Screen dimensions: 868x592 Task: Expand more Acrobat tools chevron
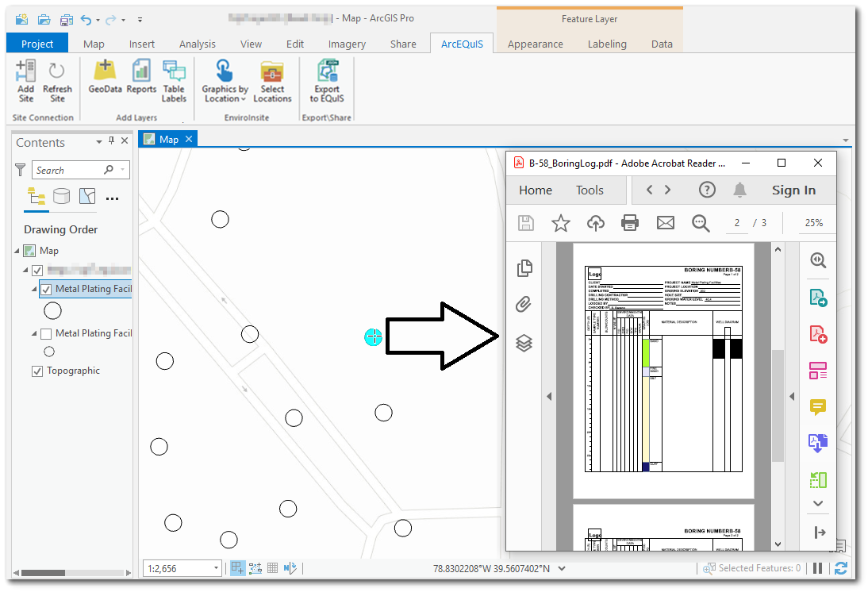818,503
